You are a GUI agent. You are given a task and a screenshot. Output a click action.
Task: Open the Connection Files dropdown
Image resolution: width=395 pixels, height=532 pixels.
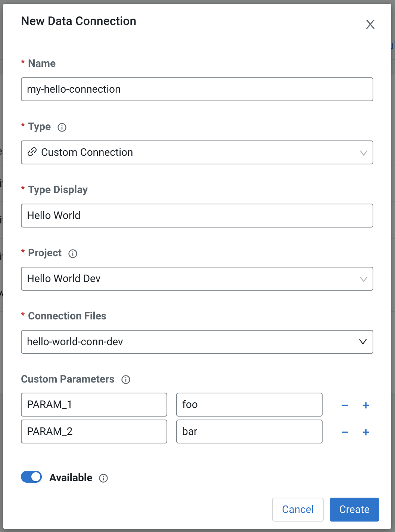click(x=197, y=342)
